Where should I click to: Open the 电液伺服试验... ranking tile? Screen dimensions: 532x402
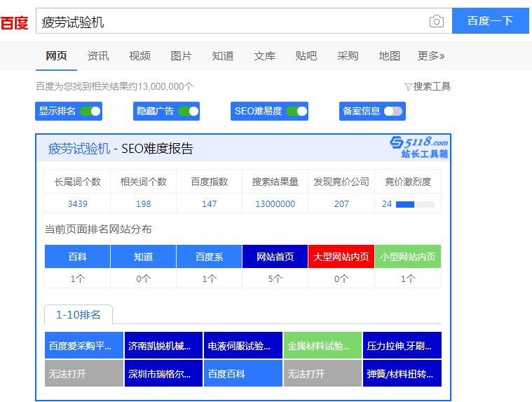tap(243, 346)
